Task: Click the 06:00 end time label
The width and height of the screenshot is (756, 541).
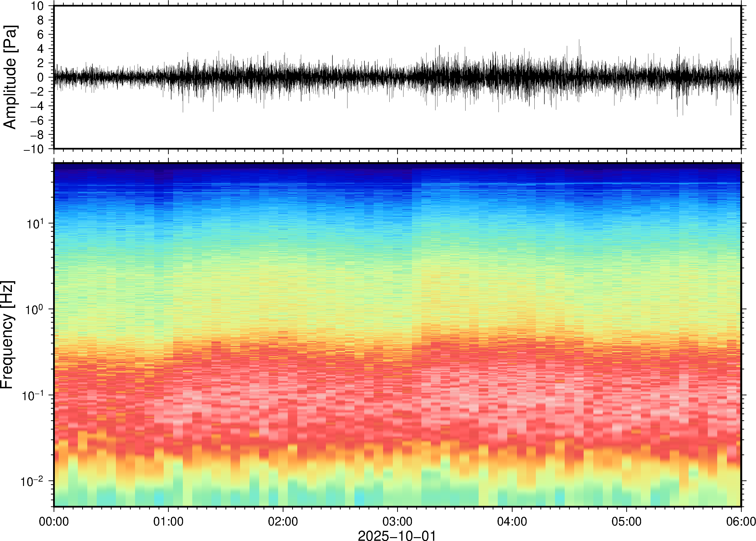Action: [x=741, y=521]
